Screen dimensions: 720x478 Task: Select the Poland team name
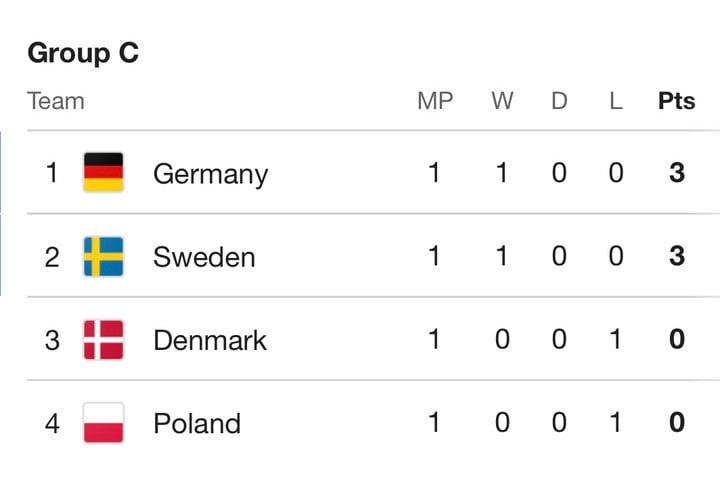[x=197, y=423]
